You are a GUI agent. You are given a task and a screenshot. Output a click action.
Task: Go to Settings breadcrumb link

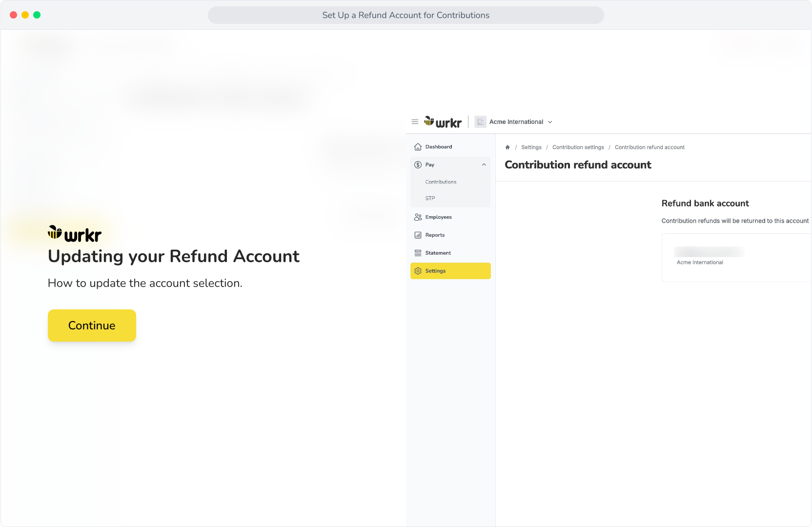pos(531,147)
